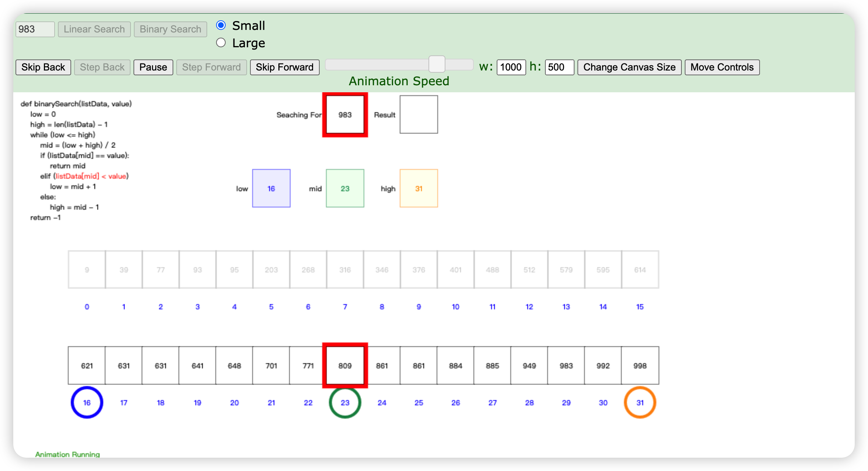Click the Skip Back button
This screenshot has width=868, height=471.
click(43, 67)
